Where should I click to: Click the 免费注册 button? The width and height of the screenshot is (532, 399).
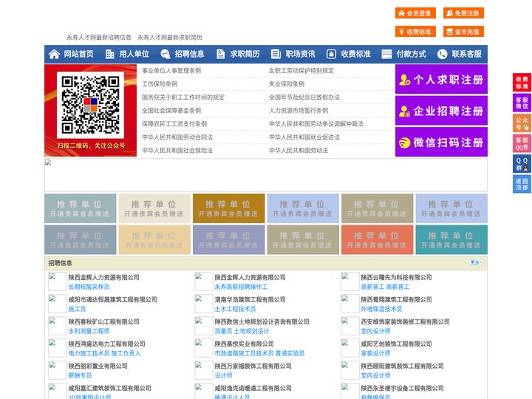pyautogui.click(x=463, y=13)
